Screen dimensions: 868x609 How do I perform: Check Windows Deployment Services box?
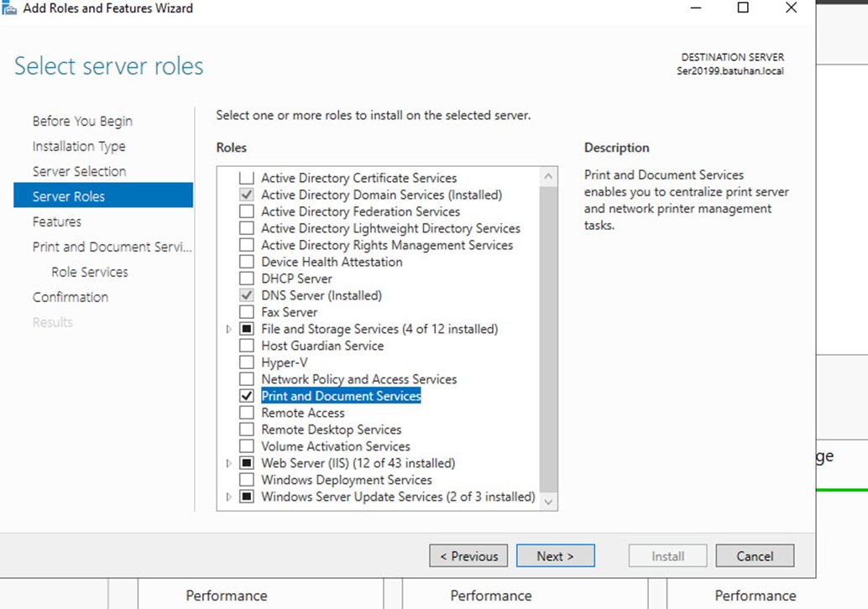(246, 480)
